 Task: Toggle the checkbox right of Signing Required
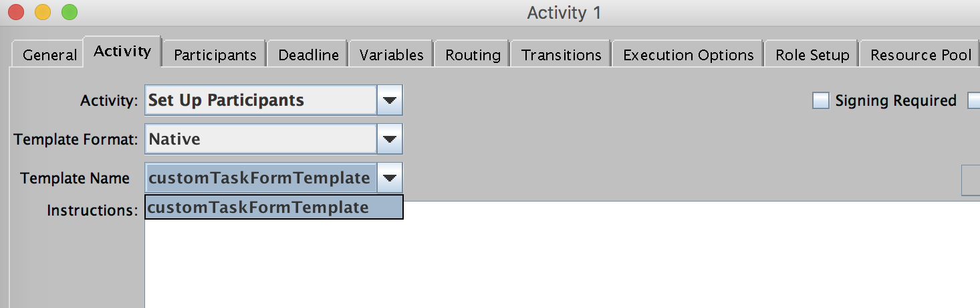click(x=974, y=100)
